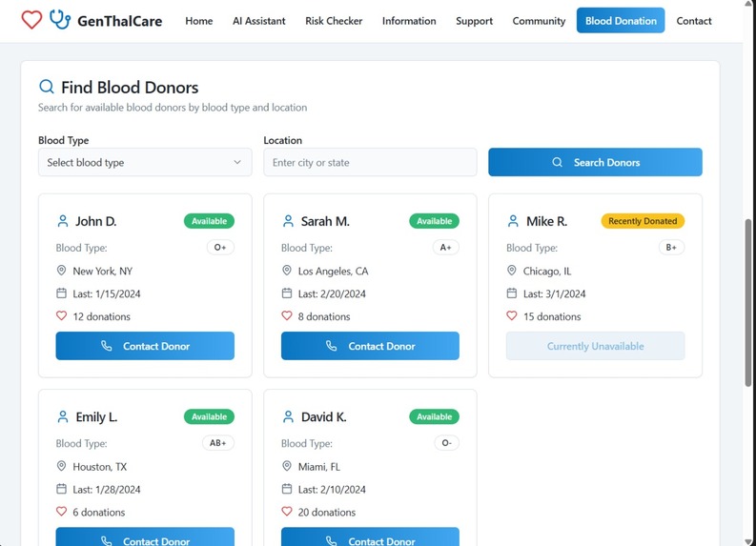The image size is (756, 546).
Task: Click the donor name Sarah M.
Action: pyautogui.click(x=325, y=221)
